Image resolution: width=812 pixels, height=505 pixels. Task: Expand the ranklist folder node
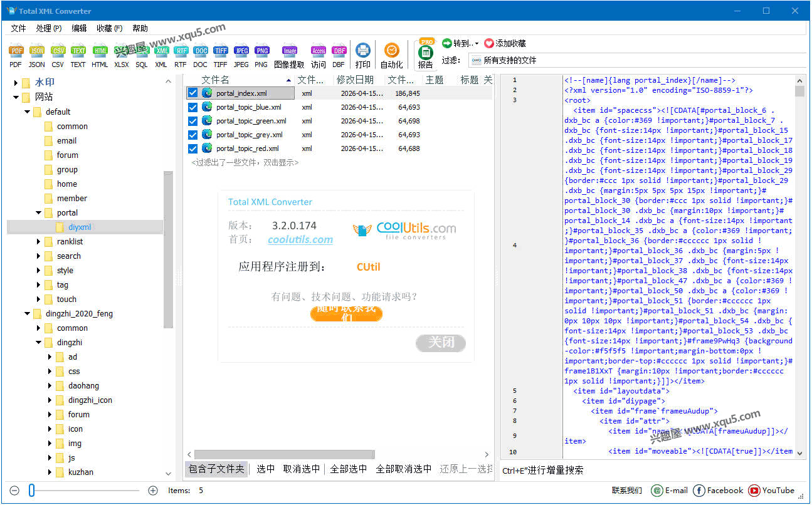39,241
